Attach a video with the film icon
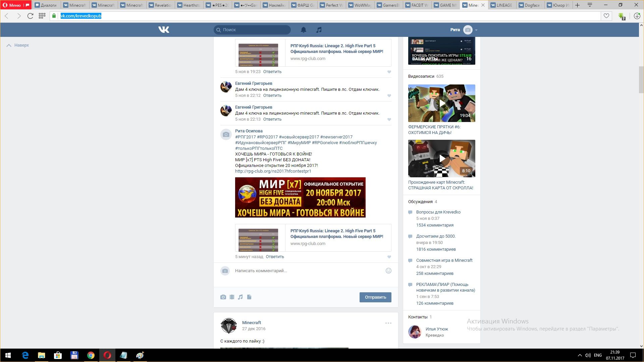 pyautogui.click(x=232, y=297)
